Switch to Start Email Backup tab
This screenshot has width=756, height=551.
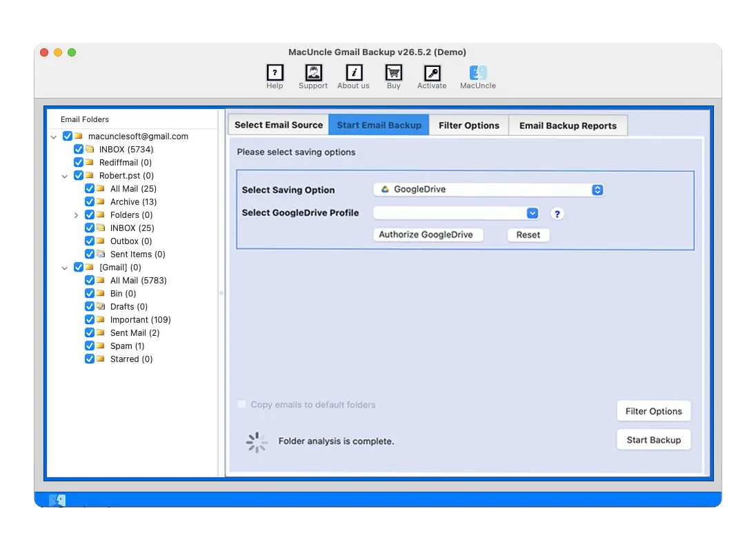379,125
